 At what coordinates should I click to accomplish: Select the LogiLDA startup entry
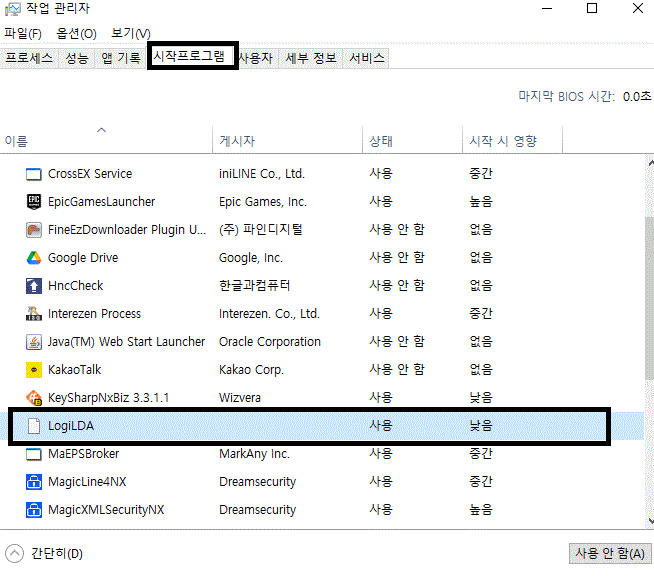pyautogui.click(x=309, y=426)
